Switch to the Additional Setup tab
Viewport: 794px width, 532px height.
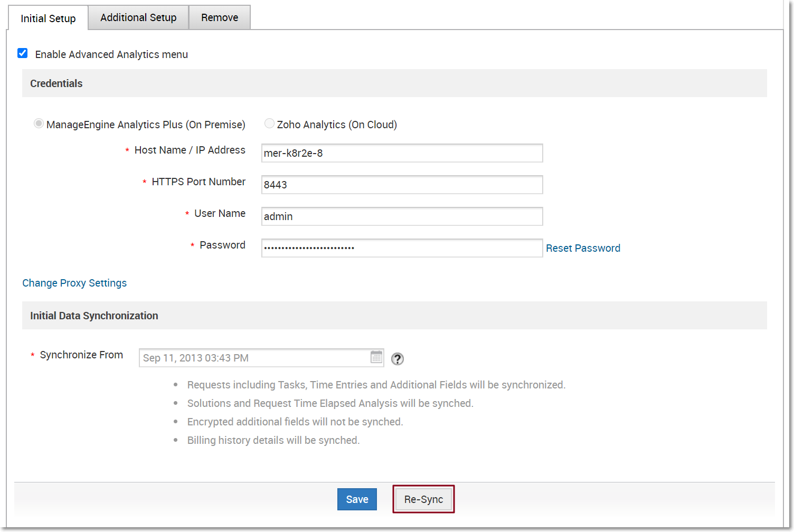coord(138,17)
